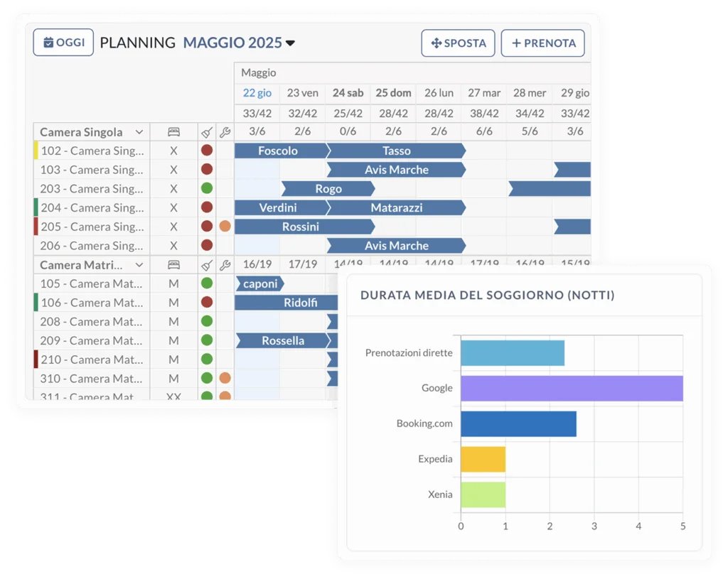Viewport: 728px width, 579px height.
Task: Click the 33/42 occupancy under 22 gio
Action: [257, 113]
